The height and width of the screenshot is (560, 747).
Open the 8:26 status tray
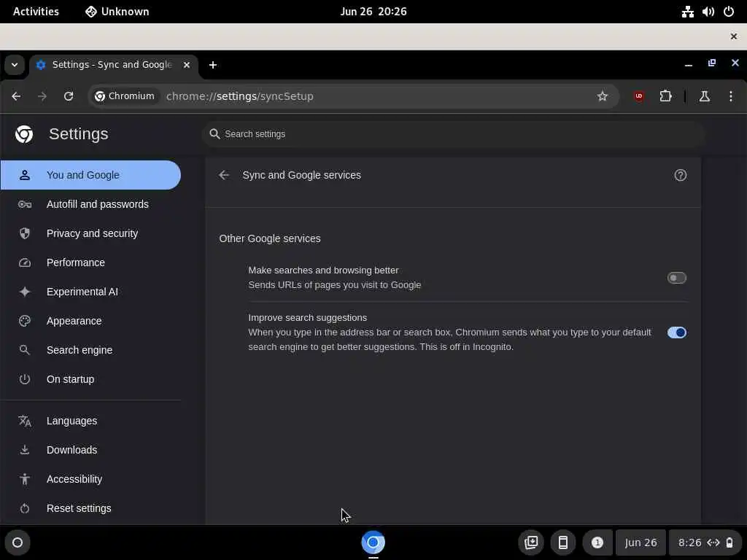tap(705, 542)
